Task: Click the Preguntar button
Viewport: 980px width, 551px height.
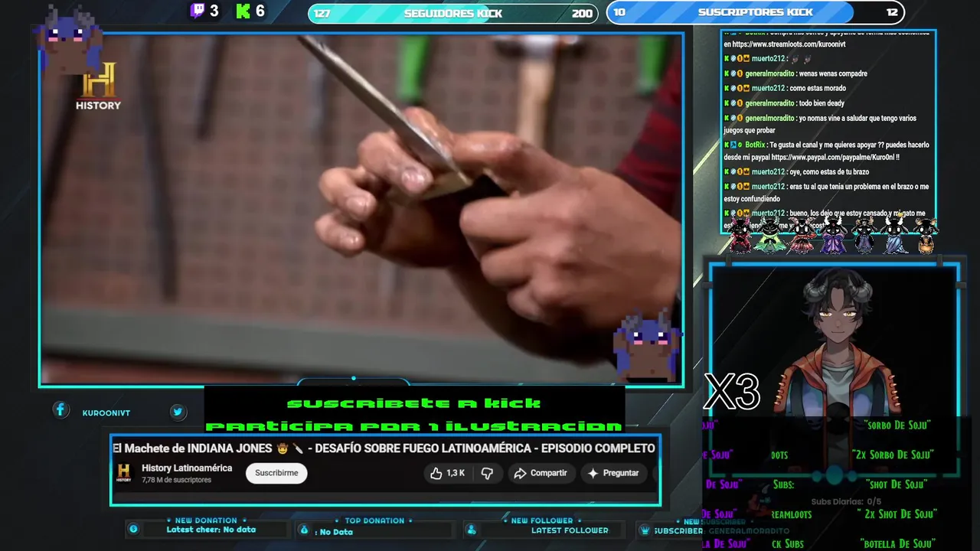Action: [613, 473]
